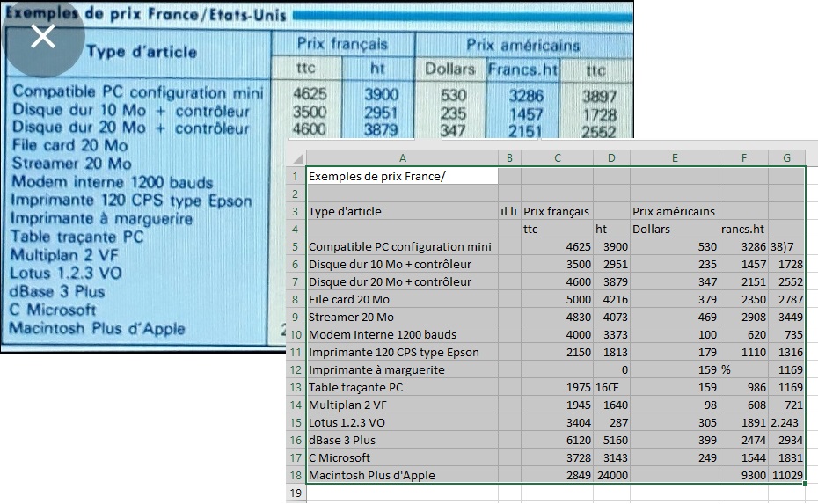Image resolution: width=818 pixels, height=504 pixels.
Task: Select row 19 header
Action: tap(296, 493)
